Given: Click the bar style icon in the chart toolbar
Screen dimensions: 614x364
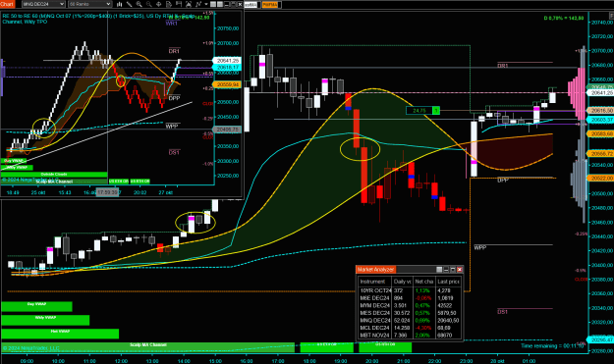Looking at the screenshot, I should tap(120, 4).
